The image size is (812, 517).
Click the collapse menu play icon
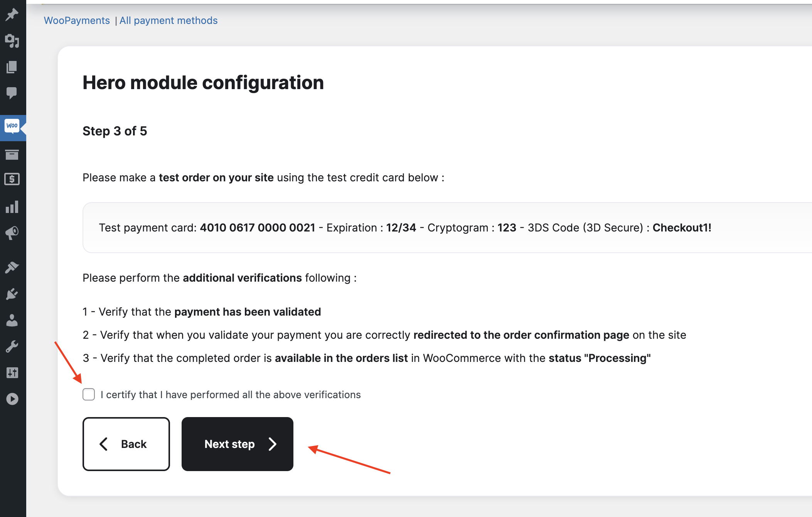12,399
